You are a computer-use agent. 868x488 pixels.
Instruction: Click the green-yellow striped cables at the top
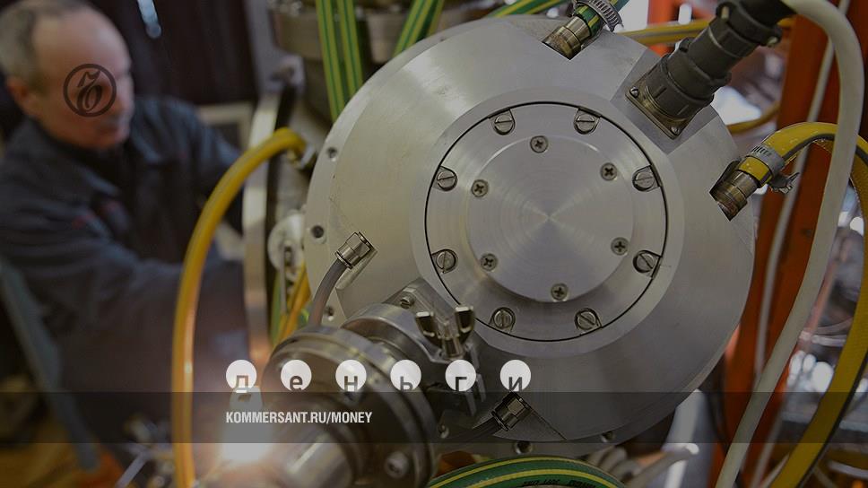[x=341, y=45]
